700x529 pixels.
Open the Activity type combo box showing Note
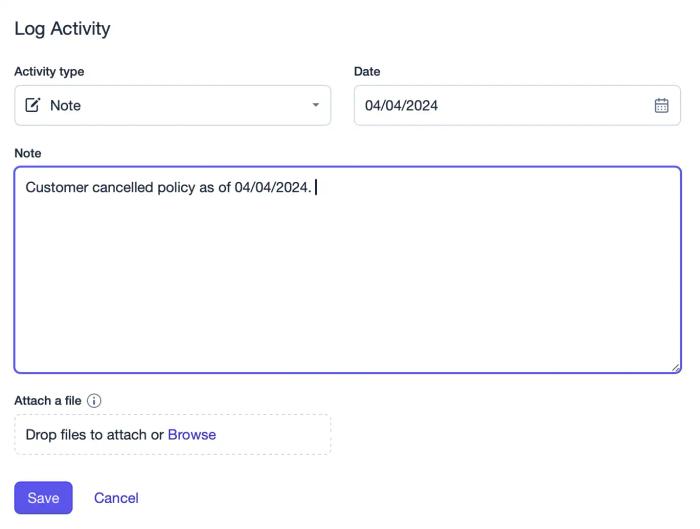(x=173, y=105)
